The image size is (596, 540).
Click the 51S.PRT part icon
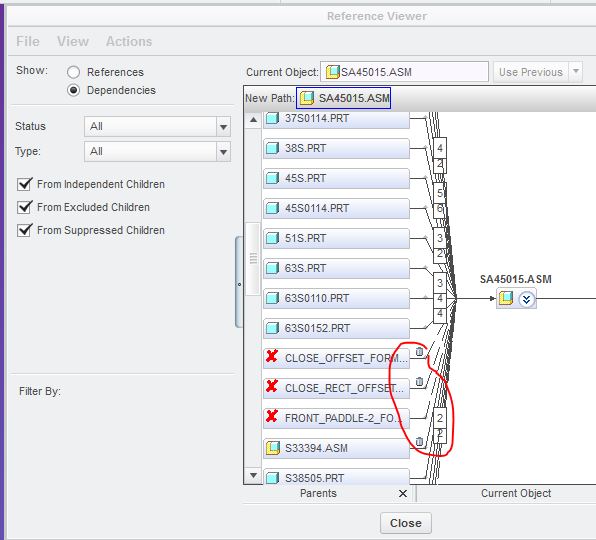tap(272, 238)
